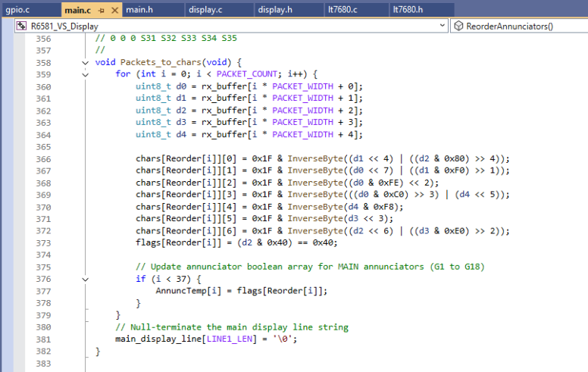Click line number 358 in the margin

pyautogui.click(x=43, y=63)
